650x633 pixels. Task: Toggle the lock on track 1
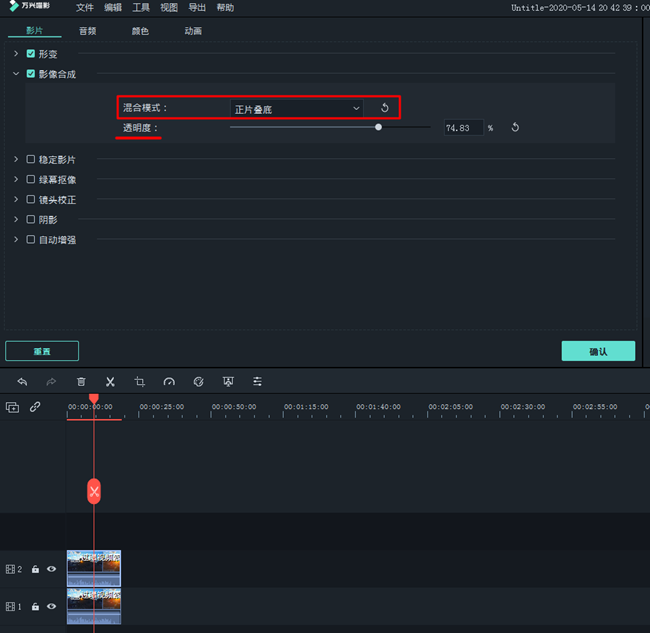click(x=35, y=606)
